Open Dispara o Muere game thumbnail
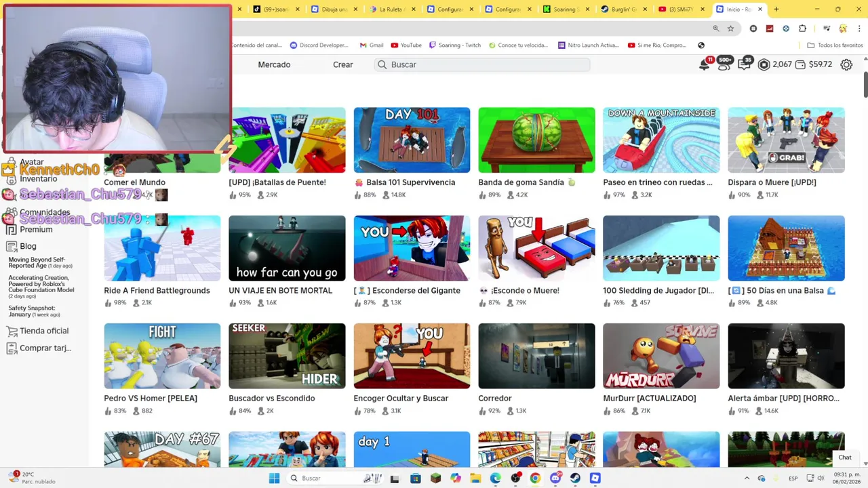868x488 pixels. [x=786, y=140]
